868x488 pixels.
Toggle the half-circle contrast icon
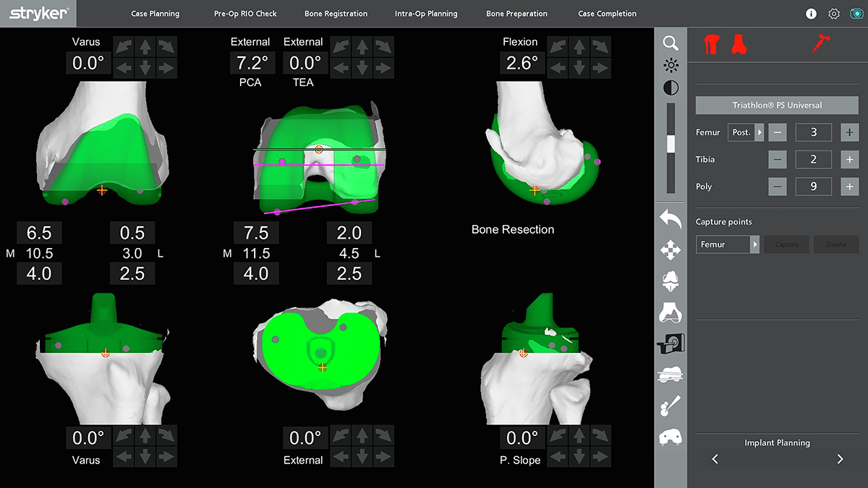click(671, 88)
